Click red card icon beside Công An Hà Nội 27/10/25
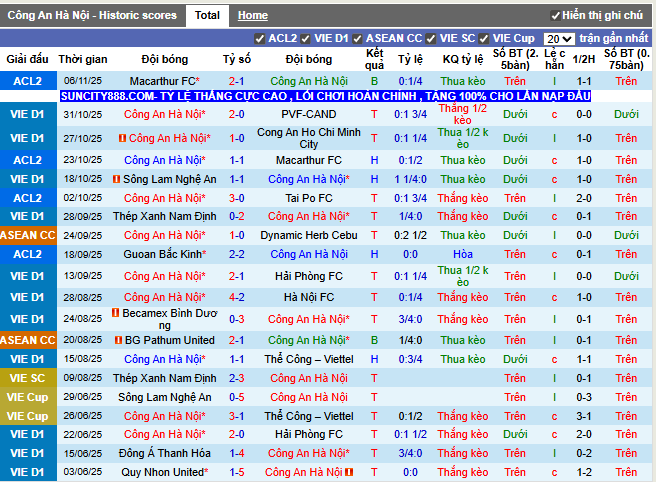 123,138
